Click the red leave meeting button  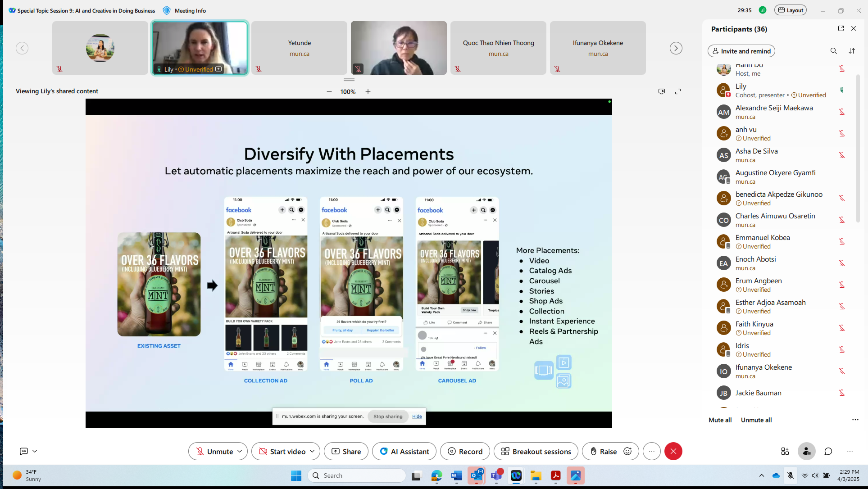(x=673, y=451)
